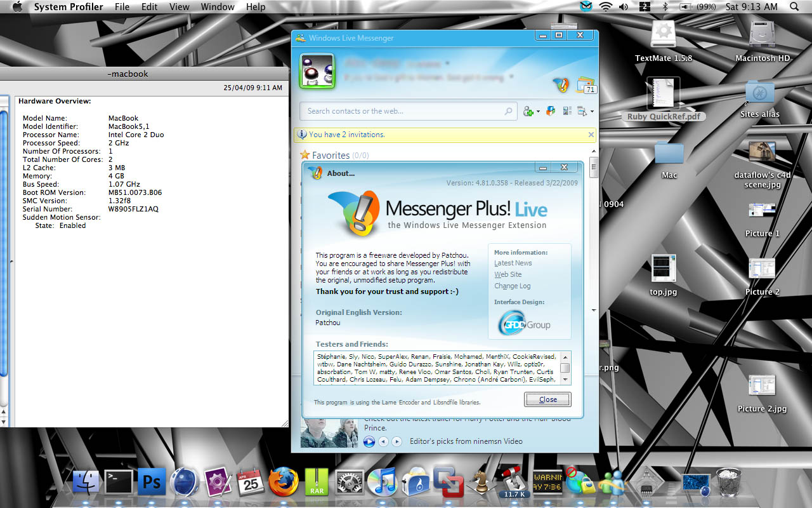This screenshot has height=508, width=812.
Task: Open the Change Log link
Action: [512, 286]
